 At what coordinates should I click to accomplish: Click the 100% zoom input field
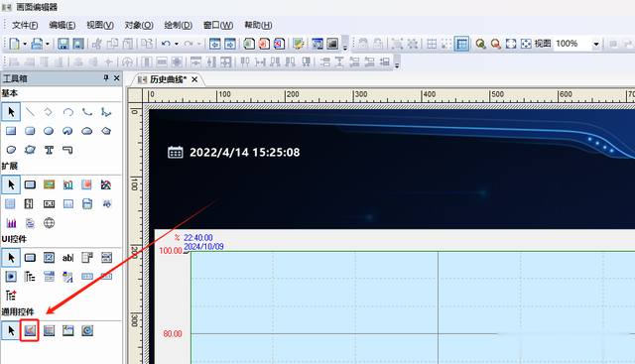coord(572,44)
